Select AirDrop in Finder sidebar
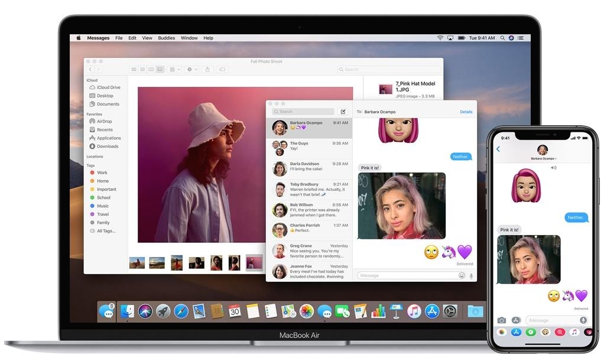 (x=100, y=121)
